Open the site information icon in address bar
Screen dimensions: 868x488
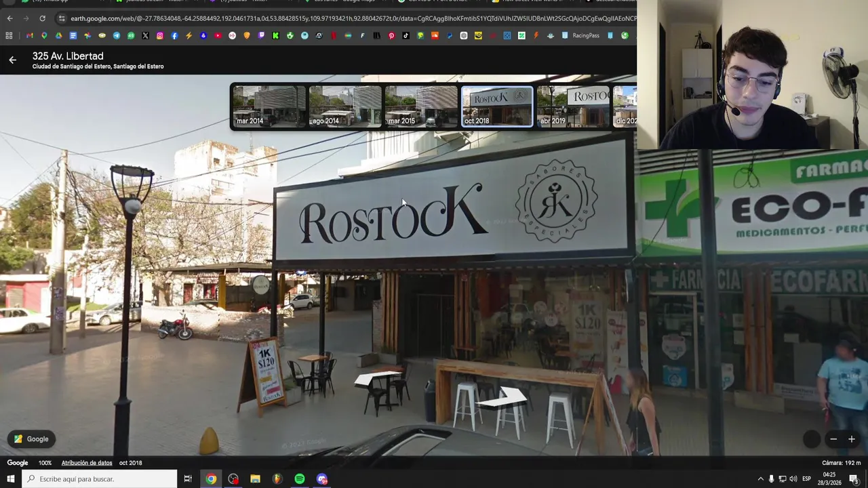(62, 18)
